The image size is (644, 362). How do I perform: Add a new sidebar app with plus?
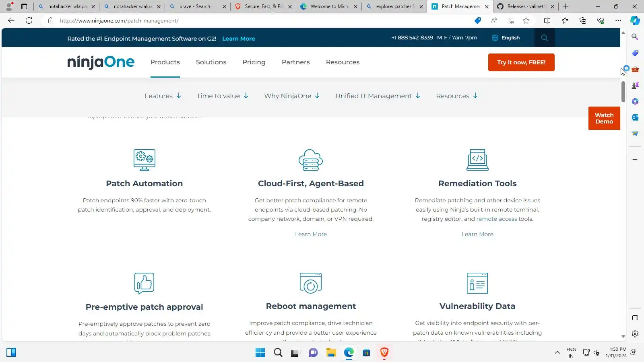tap(635, 160)
